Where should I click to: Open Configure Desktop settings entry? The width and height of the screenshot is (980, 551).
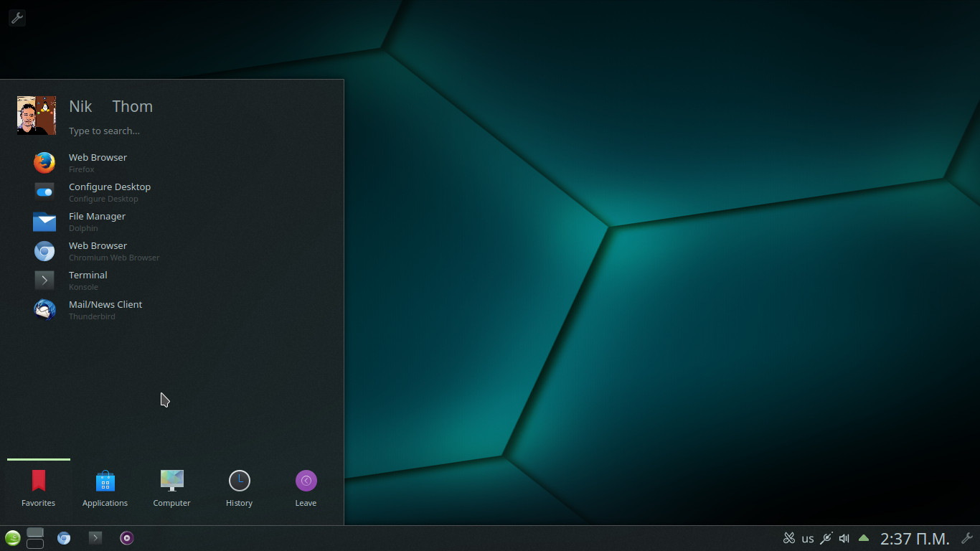pos(109,192)
